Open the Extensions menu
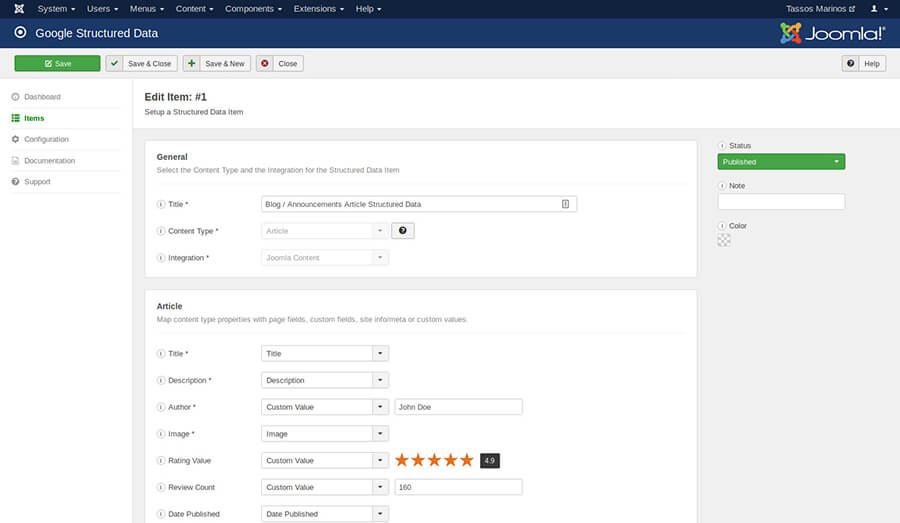The height and width of the screenshot is (523, 900). pyautogui.click(x=318, y=9)
